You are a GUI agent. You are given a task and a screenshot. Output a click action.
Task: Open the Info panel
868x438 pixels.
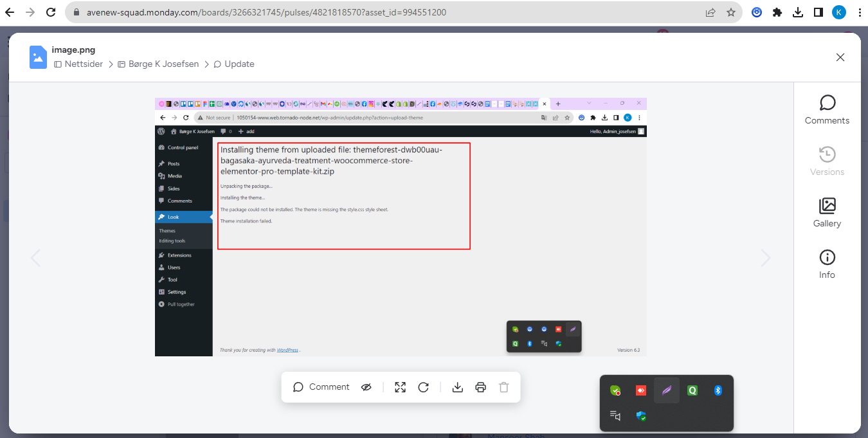pos(827,264)
